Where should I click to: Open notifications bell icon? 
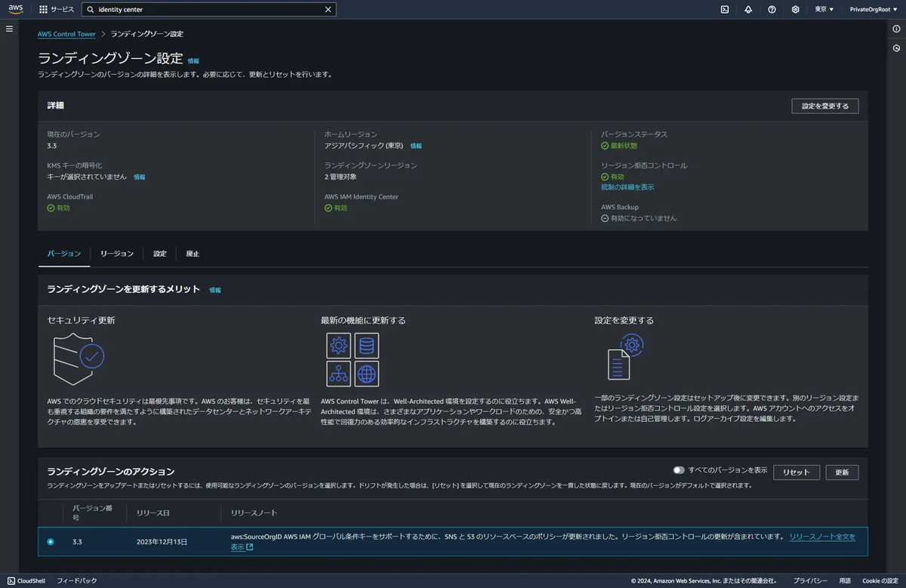(747, 9)
